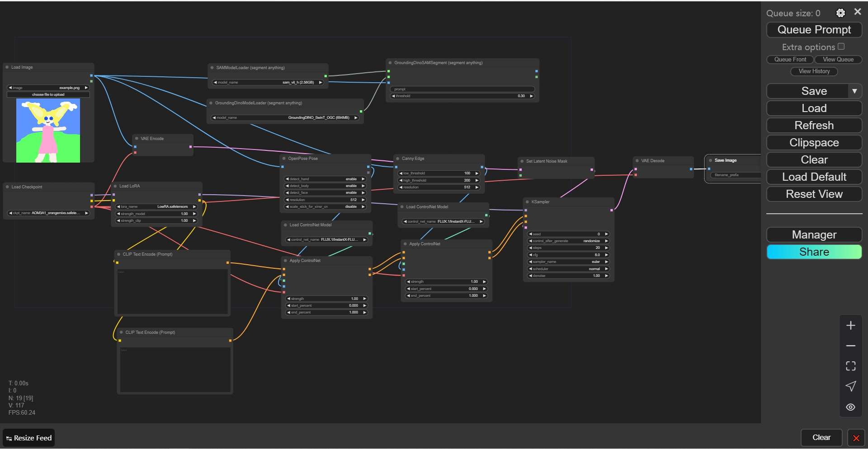Toggle detect_body in the OpenPose Pose node
868x449 pixels.
pos(325,186)
